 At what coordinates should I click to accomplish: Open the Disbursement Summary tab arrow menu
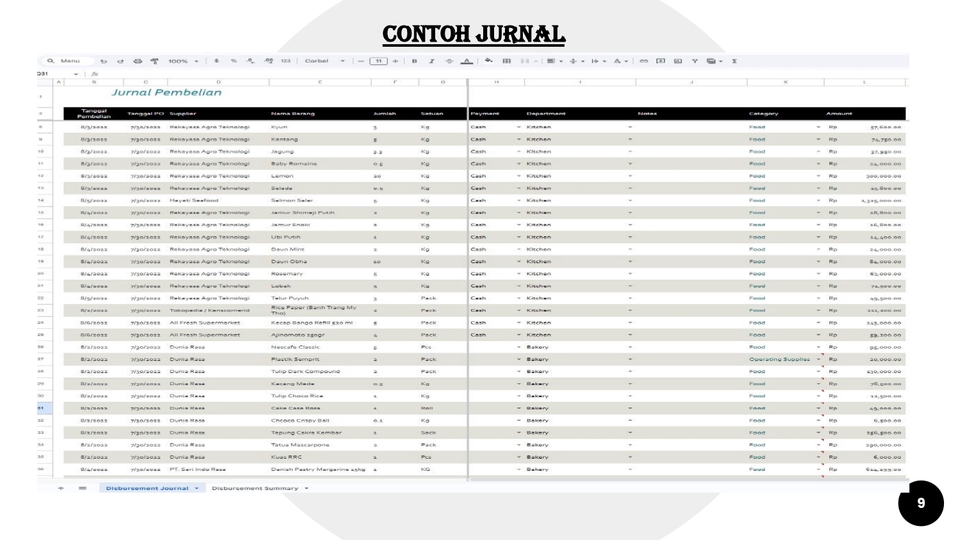coord(306,488)
